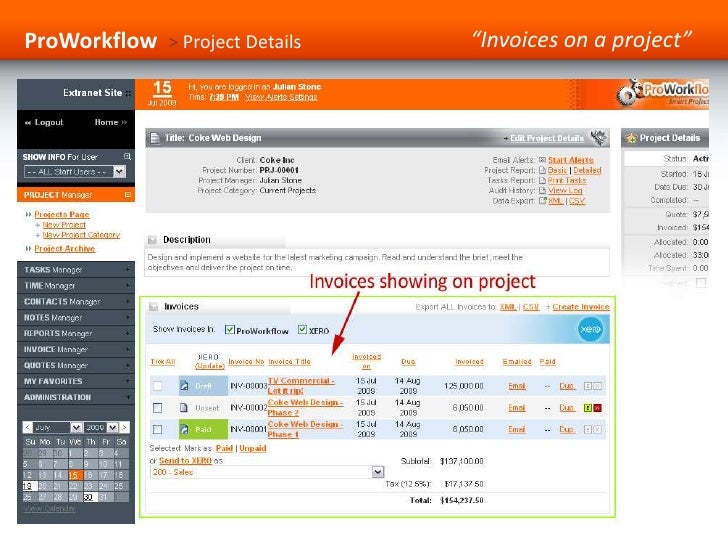The height and width of the screenshot is (546, 728).
Task: Click the Xero sync icon on the Paid invoice row
Action: (184, 429)
